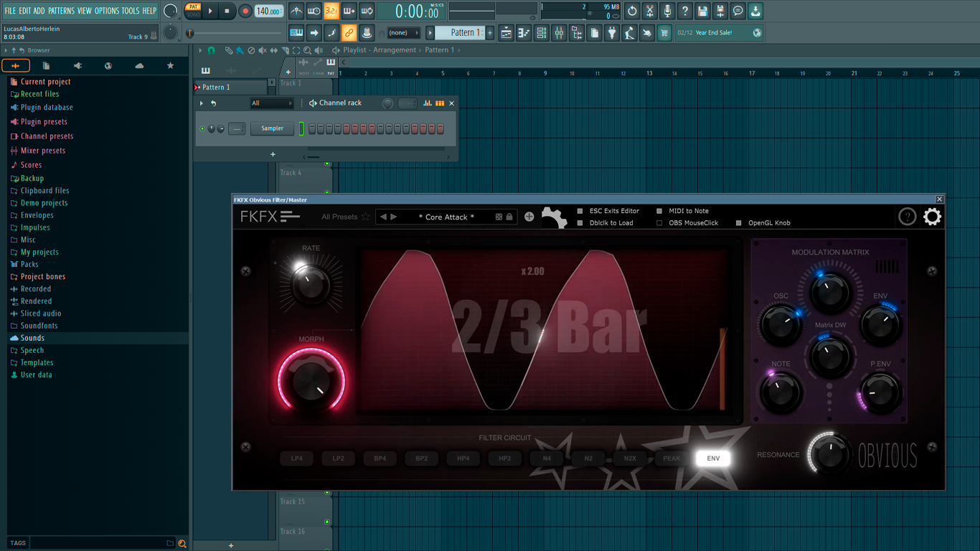Click the undo history icon
980x551 pixels.
[x=632, y=11]
